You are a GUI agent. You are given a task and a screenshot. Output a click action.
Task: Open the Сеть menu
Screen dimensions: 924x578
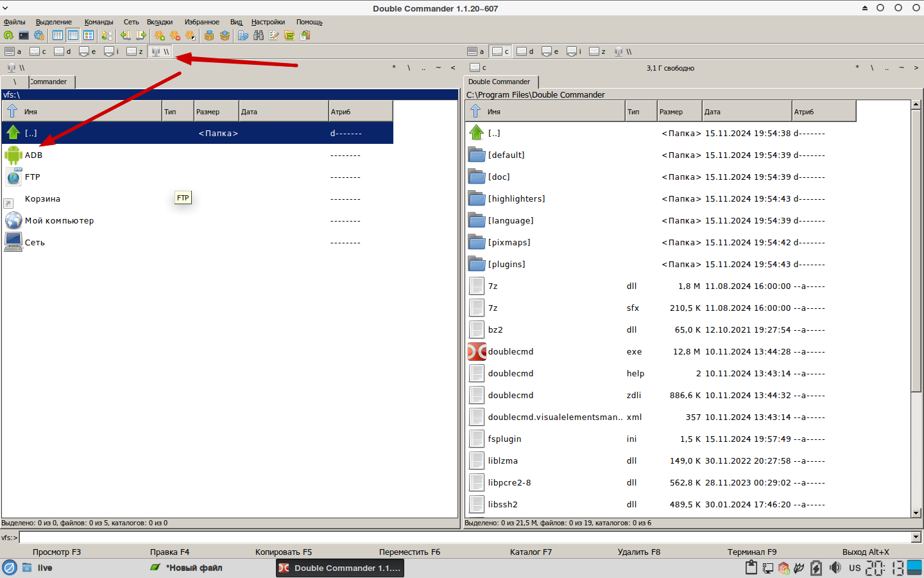coord(131,22)
